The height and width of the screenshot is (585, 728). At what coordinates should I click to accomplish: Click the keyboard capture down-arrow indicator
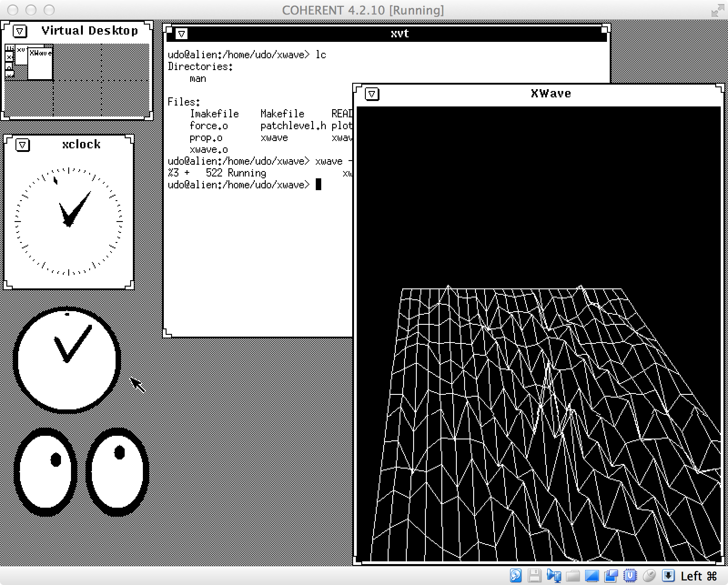coord(668,575)
